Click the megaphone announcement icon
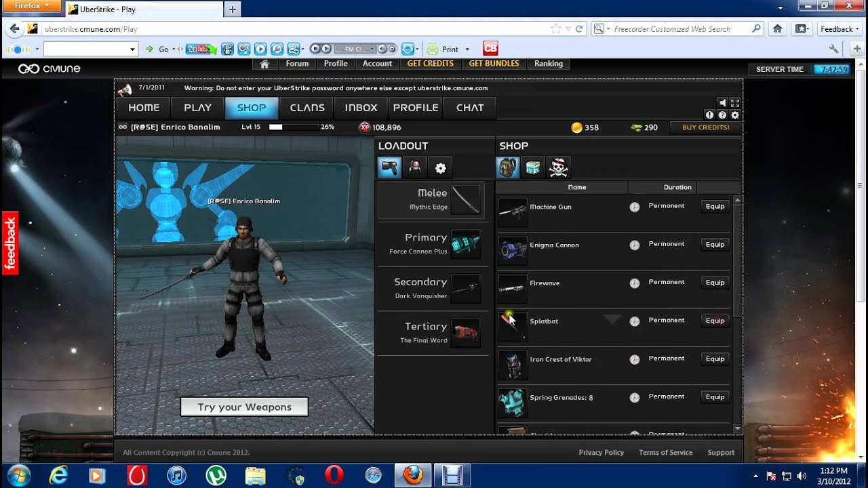868x488 pixels. (x=125, y=89)
